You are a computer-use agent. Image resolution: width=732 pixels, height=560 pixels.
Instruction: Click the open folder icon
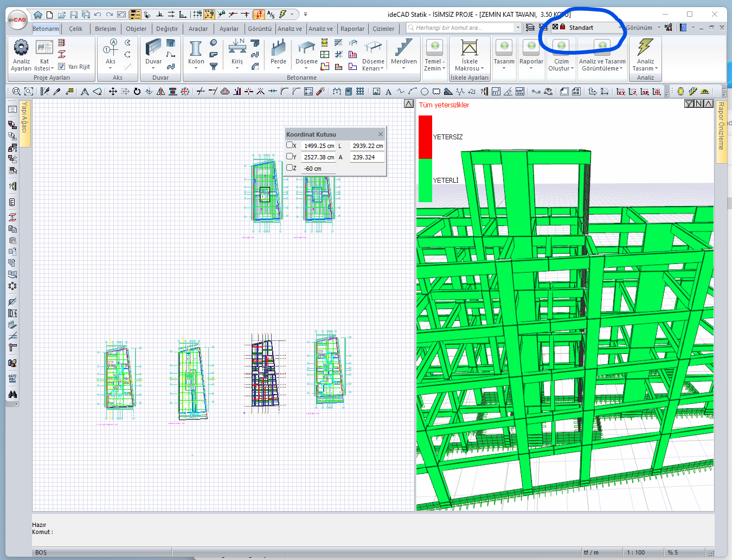pyautogui.click(x=62, y=15)
